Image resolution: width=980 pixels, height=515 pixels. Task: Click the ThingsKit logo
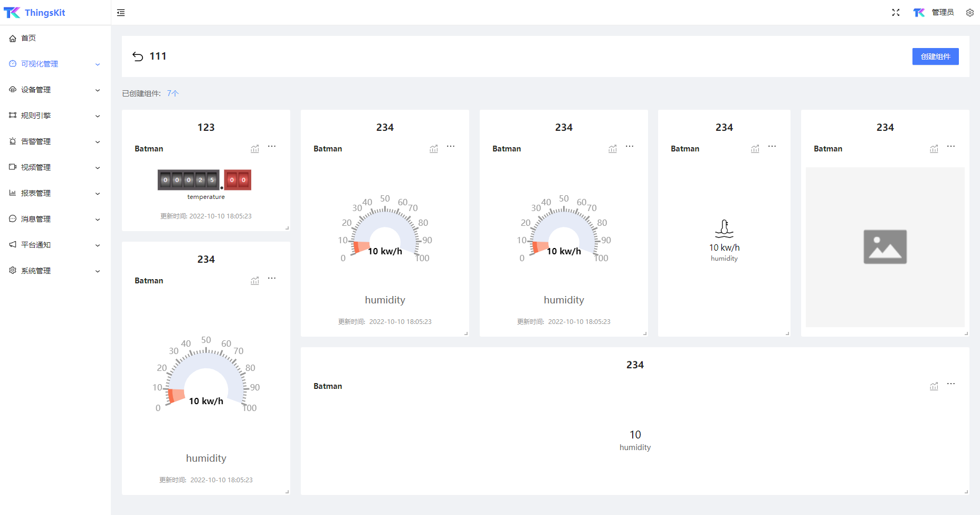coord(35,12)
